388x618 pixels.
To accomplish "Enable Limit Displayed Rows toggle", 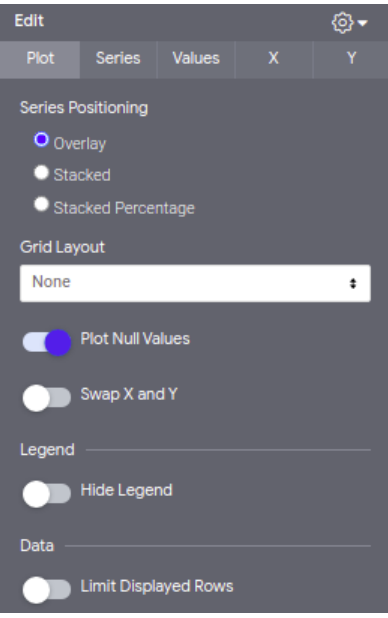I will pos(47,590).
